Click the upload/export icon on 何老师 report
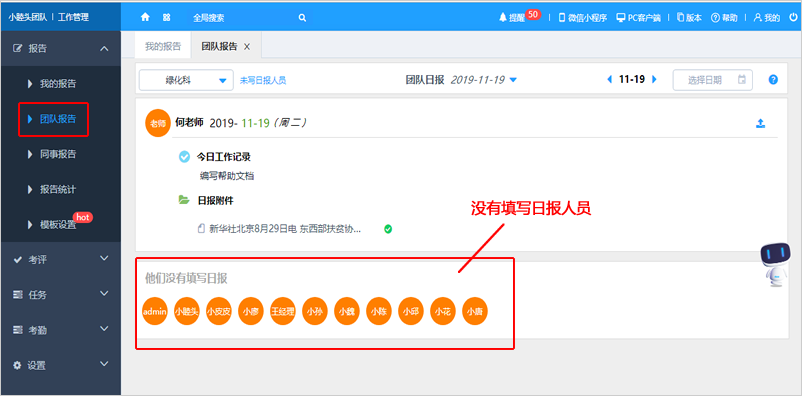The width and height of the screenshot is (802, 396). (x=761, y=123)
